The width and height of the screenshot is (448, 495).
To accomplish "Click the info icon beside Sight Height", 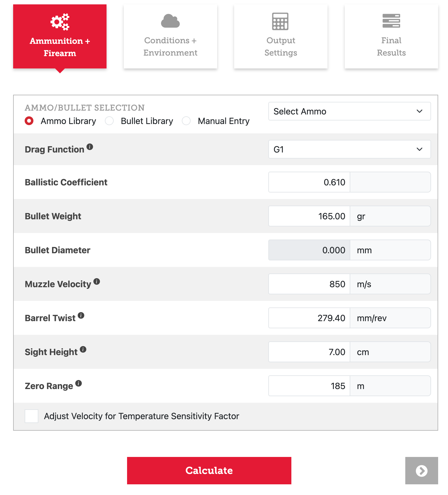I will (83, 349).
